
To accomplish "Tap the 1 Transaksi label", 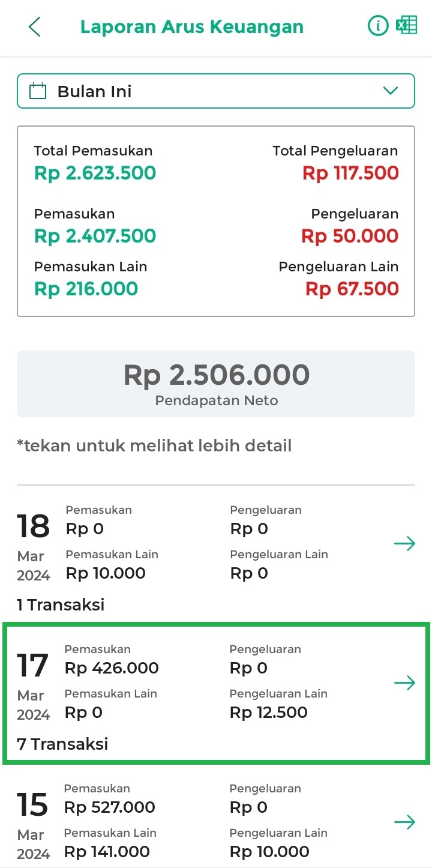I will point(61,605).
